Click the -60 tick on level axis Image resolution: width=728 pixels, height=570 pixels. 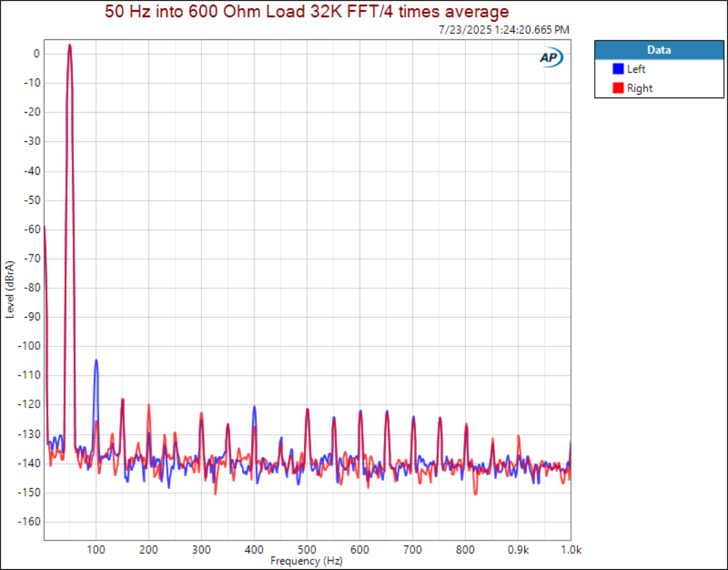(32, 229)
